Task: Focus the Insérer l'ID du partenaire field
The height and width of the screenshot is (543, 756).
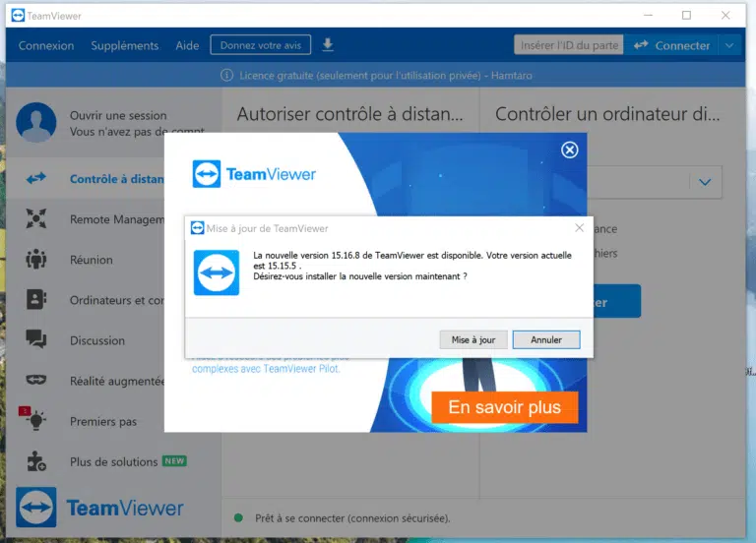Action: click(x=569, y=45)
